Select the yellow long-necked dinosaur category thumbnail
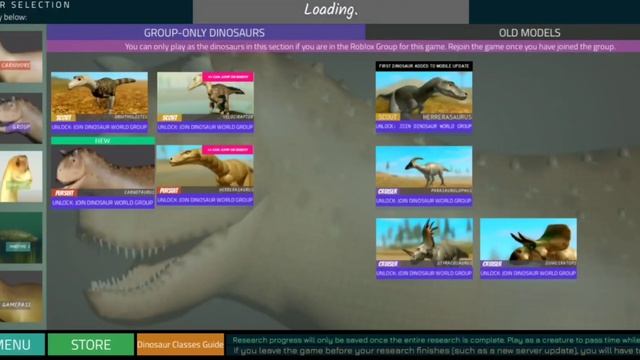The image size is (640, 360). [x=20, y=177]
